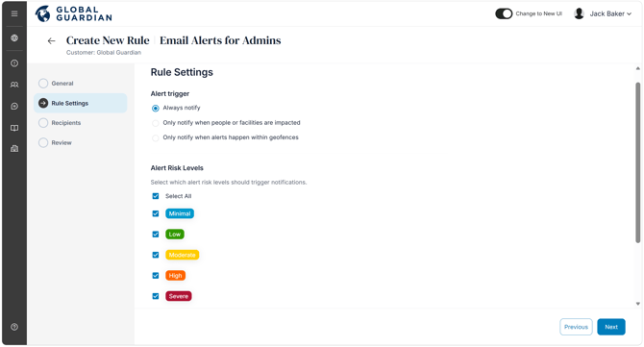Screen dimensions: 644x347
Task: Expand the Jack Baker user dropdown
Action: coord(603,13)
